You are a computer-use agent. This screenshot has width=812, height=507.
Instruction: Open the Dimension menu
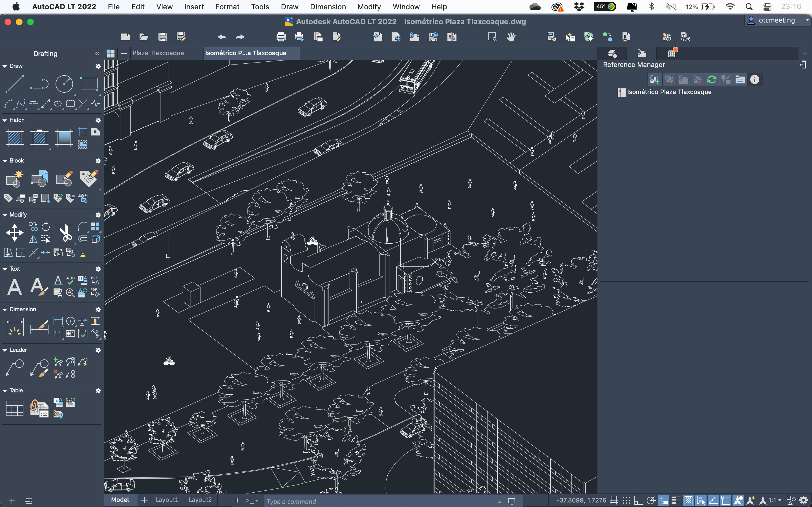tap(328, 7)
